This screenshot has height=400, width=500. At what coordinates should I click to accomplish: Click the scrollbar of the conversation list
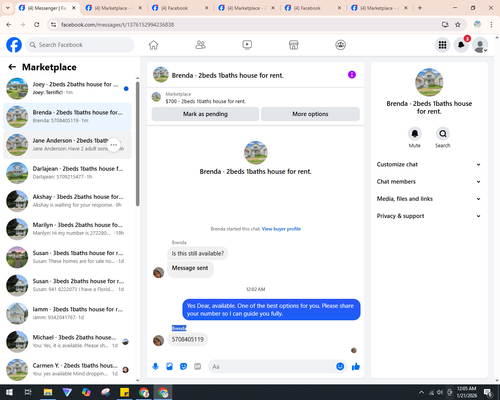tap(137, 143)
